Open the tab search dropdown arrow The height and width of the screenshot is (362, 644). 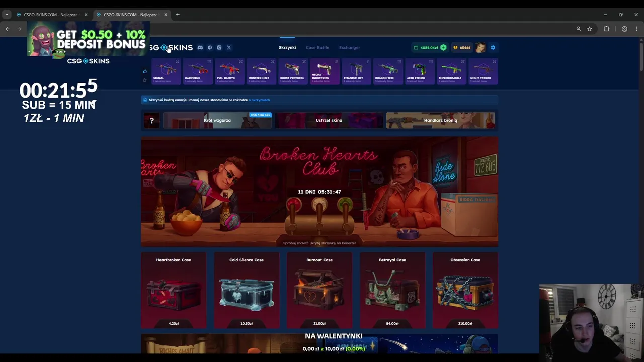7,15
